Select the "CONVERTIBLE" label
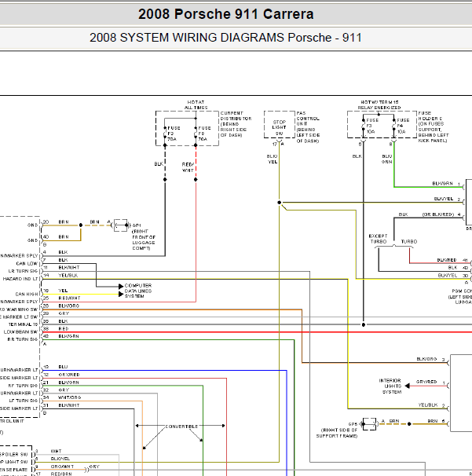Image resolution: width=472 pixels, height=476 pixels. [x=181, y=427]
